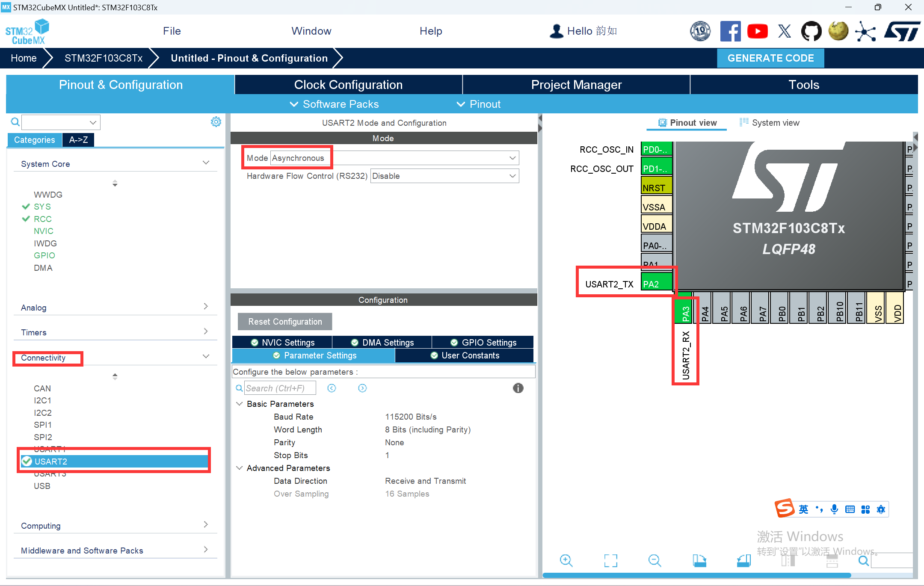The height and width of the screenshot is (586, 924).
Task: Show the parameter info icon
Action: (518, 388)
